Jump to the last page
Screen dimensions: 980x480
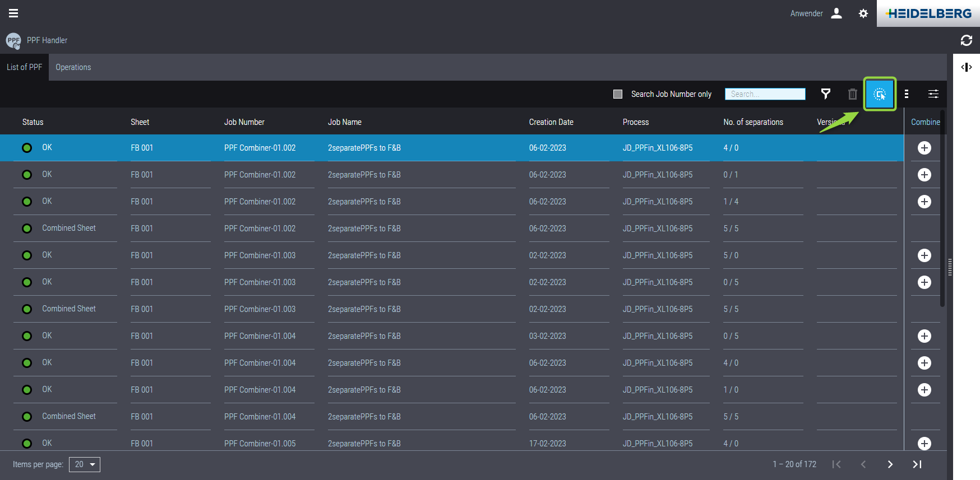point(917,464)
